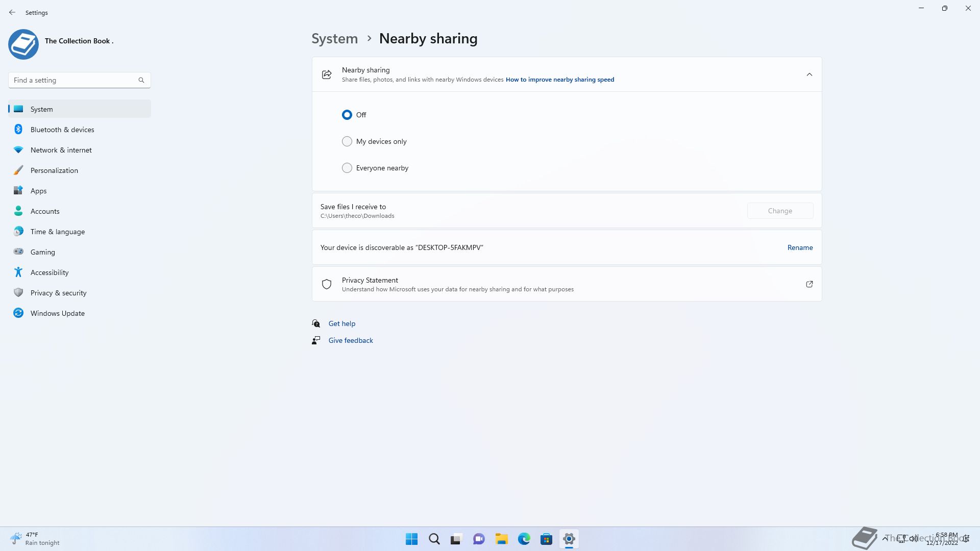The width and height of the screenshot is (980, 551).
Task: Click the System monitor icon in the sidebar
Action: point(18,109)
